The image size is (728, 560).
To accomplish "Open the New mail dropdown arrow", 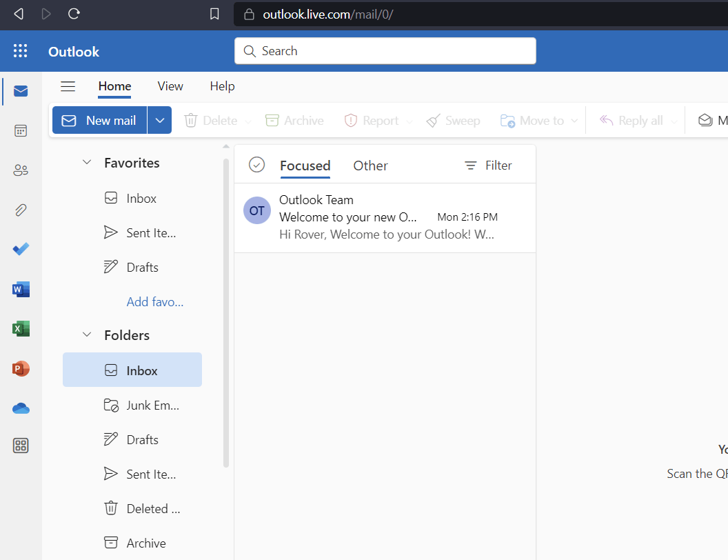I will [159, 119].
